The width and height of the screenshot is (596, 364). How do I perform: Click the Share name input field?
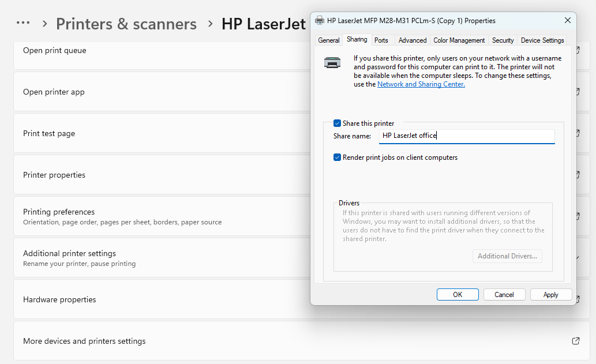click(x=467, y=136)
